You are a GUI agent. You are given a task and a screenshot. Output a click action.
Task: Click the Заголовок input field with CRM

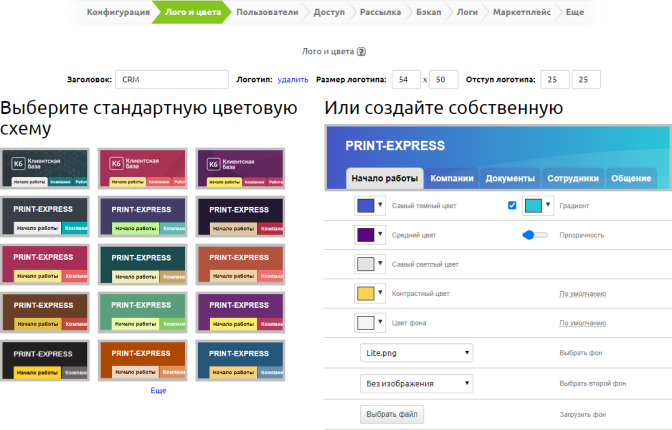[171, 79]
